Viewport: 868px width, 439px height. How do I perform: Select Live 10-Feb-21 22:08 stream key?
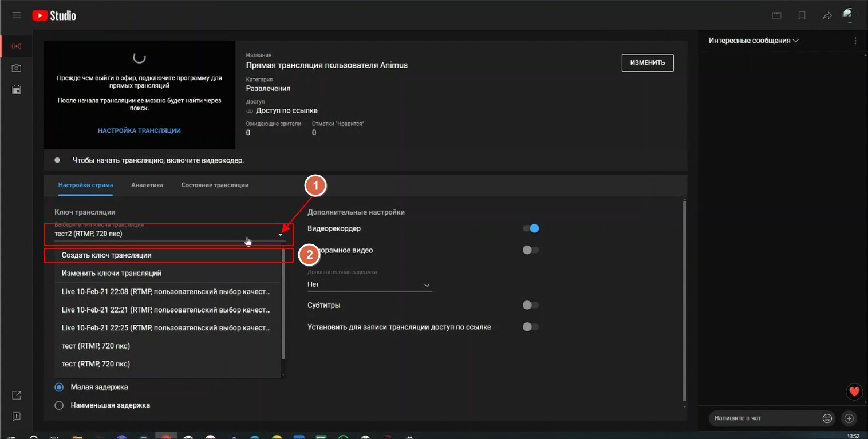click(x=168, y=291)
